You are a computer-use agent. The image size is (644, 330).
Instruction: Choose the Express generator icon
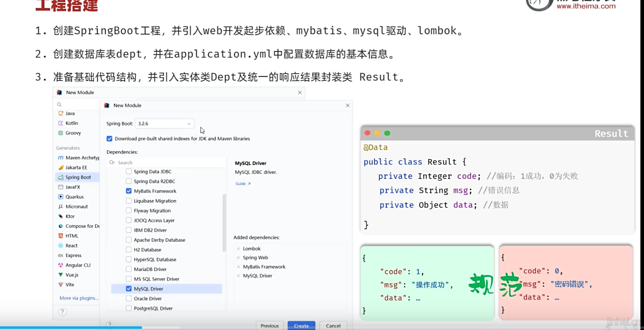pyautogui.click(x=61, y=255)
